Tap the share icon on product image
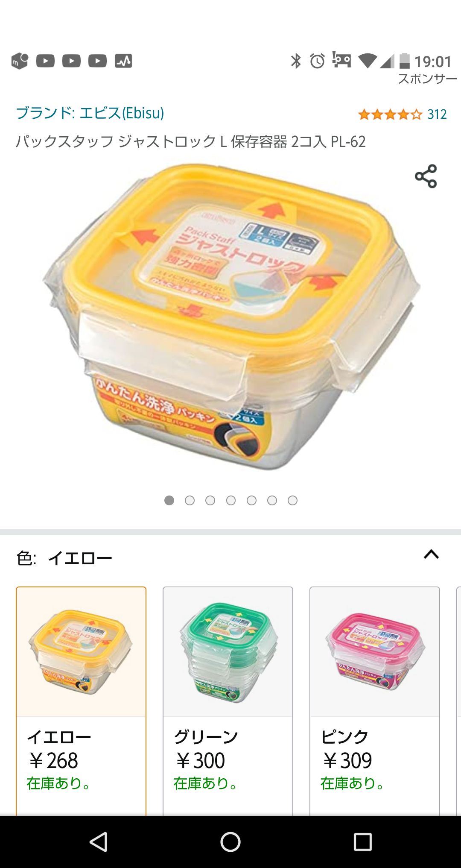This screenshot has width=461, height=868. (x=426, y=176)
